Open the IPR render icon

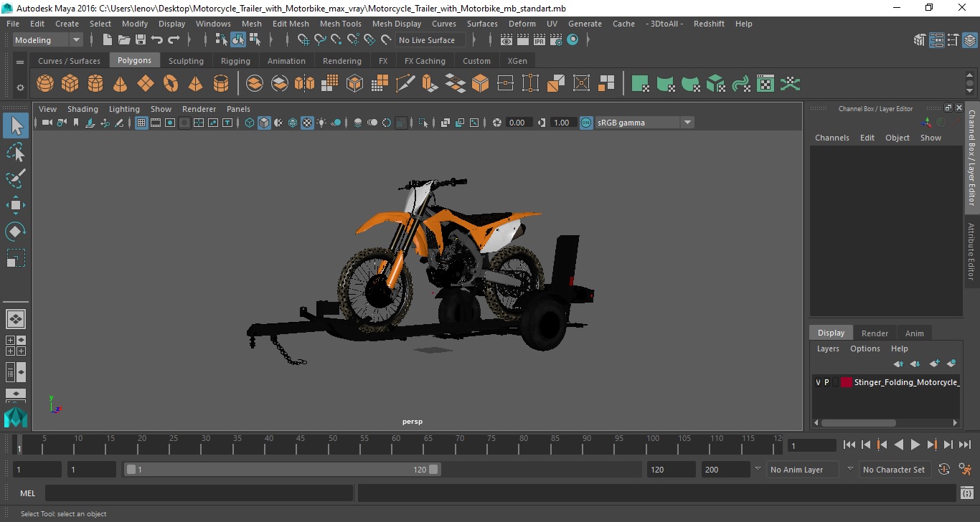[x=540, y=40]
